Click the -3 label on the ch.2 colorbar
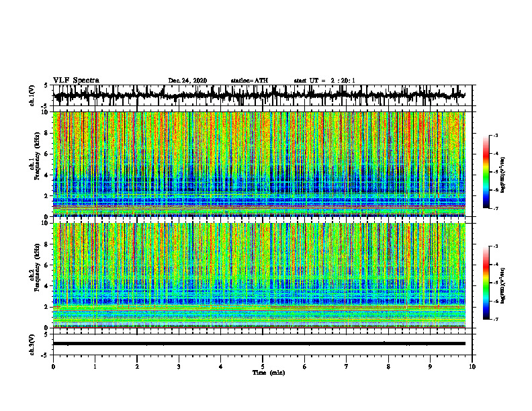This screenshot has width=532, height=411. coord(496,246)
